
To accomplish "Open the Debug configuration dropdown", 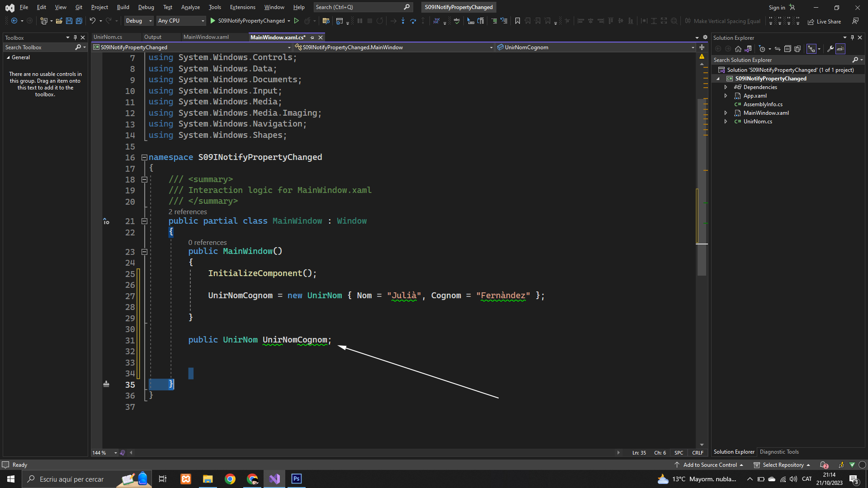I will pos(138,21).
